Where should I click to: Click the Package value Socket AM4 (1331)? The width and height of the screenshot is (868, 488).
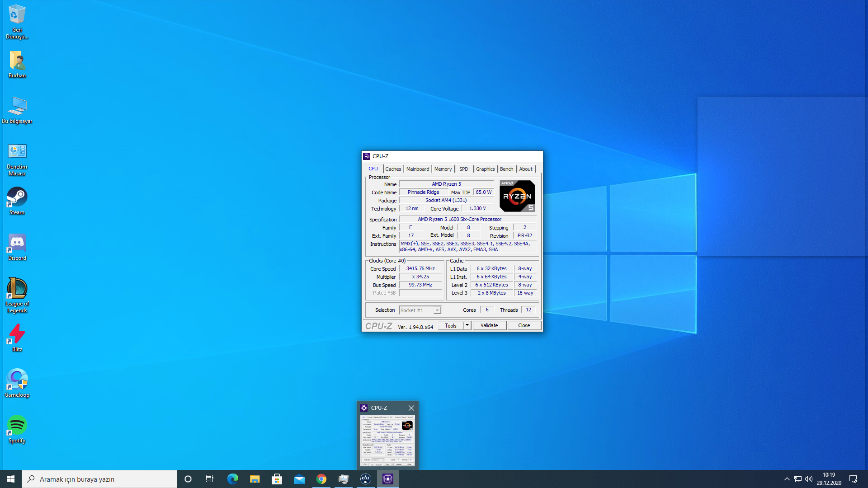tap(446, 200)
